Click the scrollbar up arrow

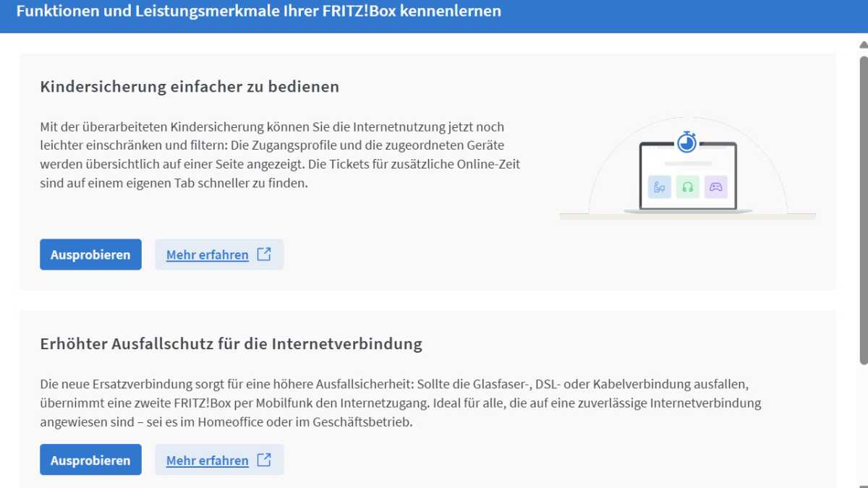tap(863, 45)
